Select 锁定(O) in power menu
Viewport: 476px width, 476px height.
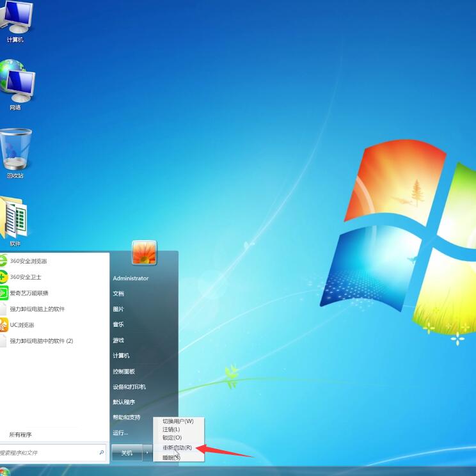pos(178,438)
